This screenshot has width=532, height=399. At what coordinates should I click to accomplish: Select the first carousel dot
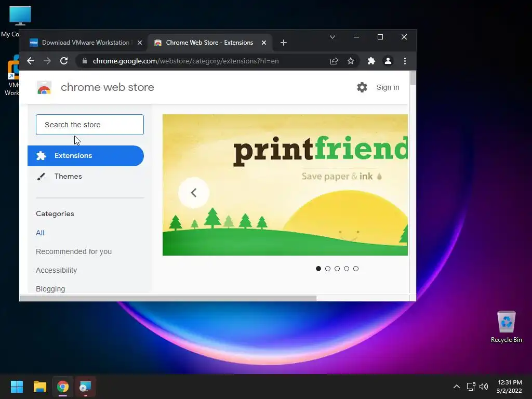(318, 269)
